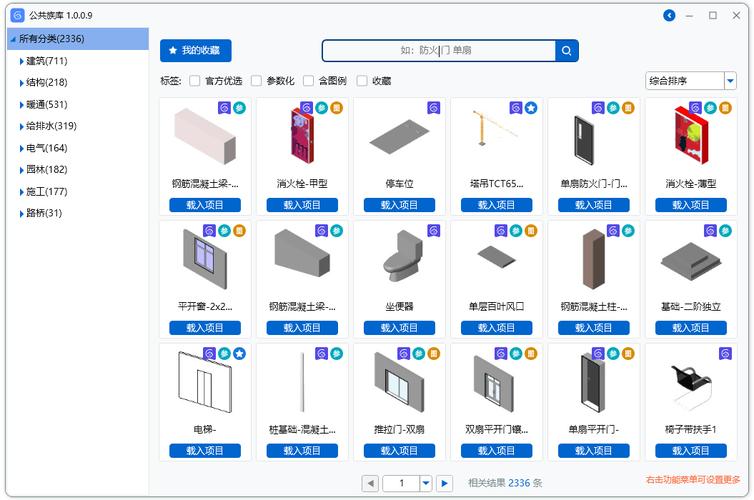Open the page number dropdown arrow
The width and height of the screenshot is (754, 500).
426,483
